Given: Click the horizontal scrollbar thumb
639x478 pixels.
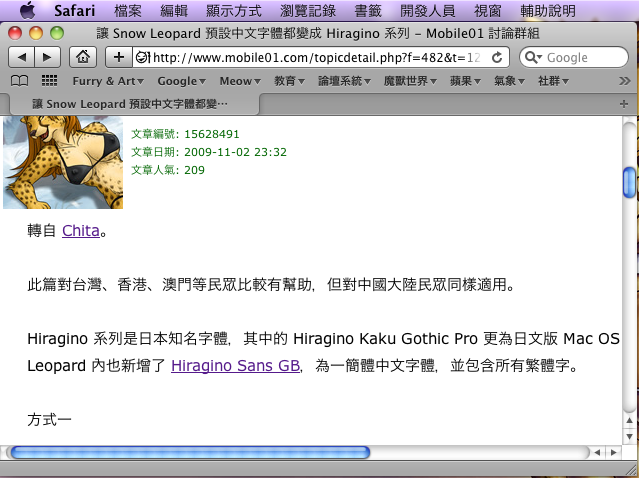Looking at the screenshot, I should click(x=190, y=452).
